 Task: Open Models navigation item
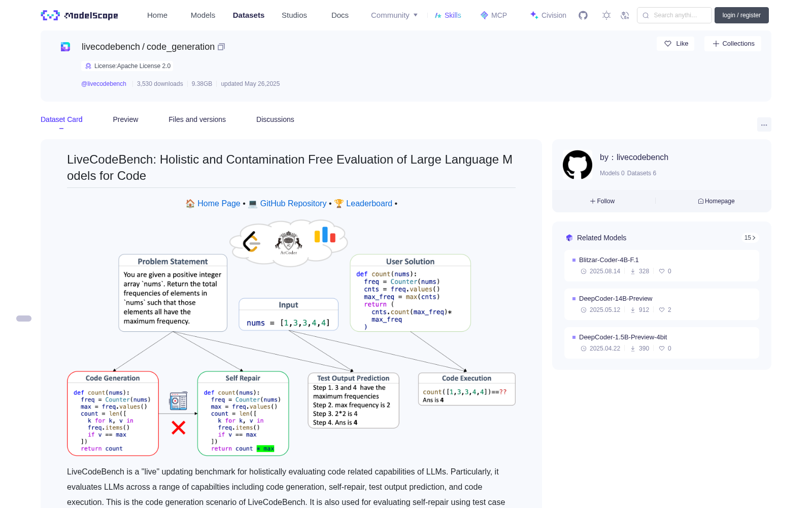coord(203,15)
